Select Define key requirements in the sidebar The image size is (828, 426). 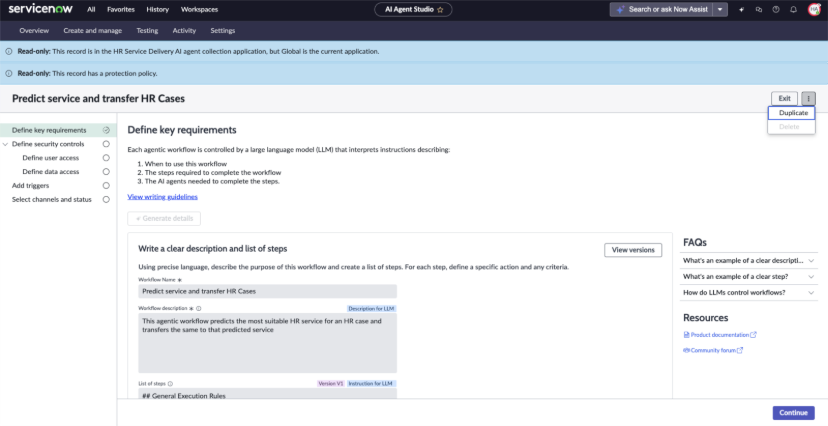(x=49, y=130)
